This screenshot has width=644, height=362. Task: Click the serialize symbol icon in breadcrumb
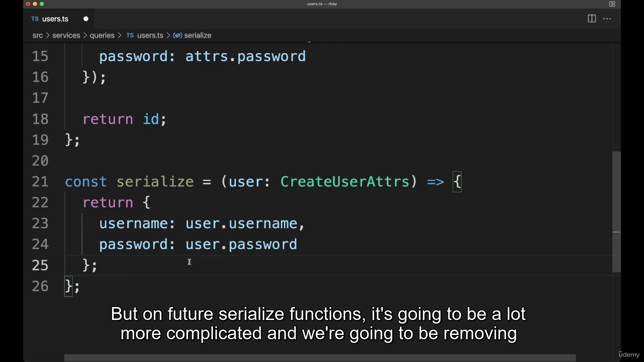coord(177,36)
